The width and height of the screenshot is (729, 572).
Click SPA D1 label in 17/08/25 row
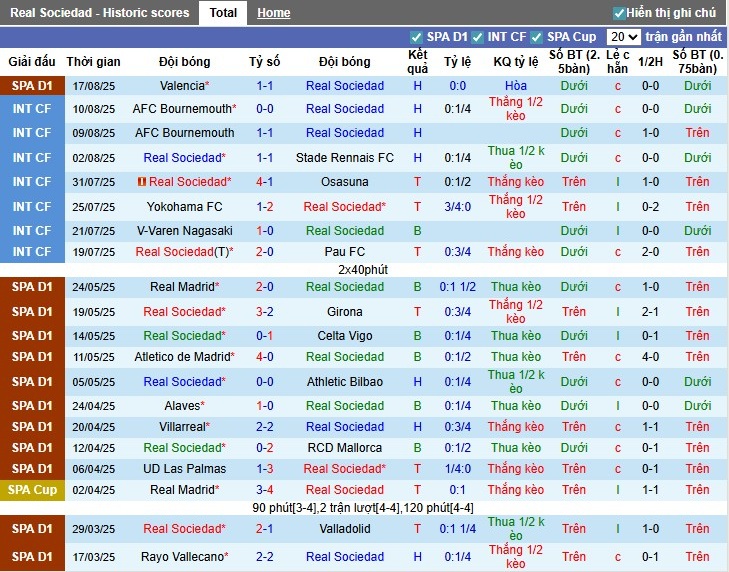(32, 86)
